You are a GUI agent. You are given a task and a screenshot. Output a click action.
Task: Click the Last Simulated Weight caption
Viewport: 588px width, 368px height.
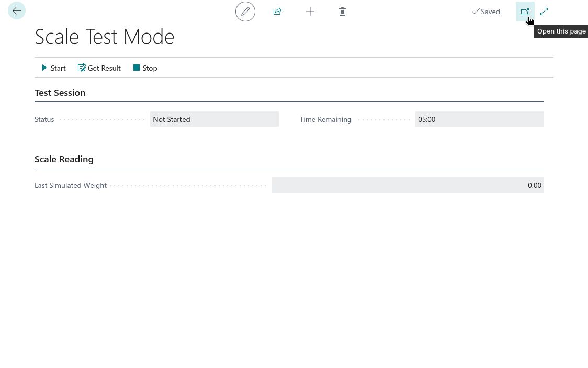point(71,185)
